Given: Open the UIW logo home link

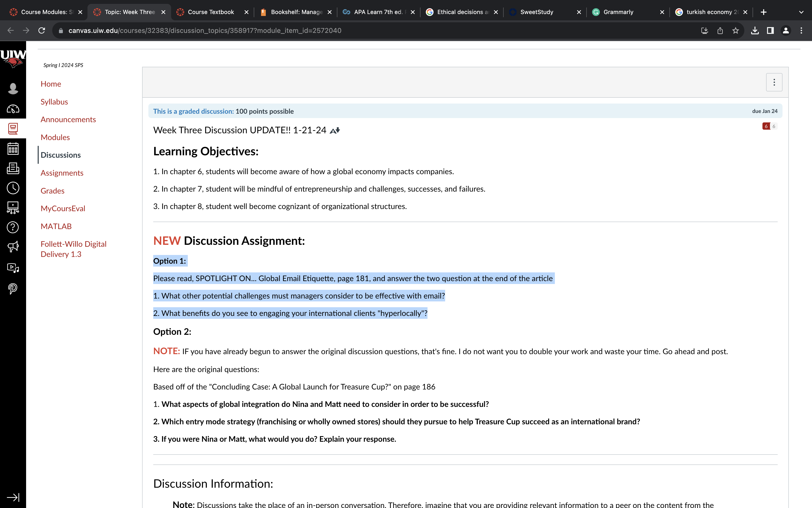Looking at the screenshot, I should (13, 59).
